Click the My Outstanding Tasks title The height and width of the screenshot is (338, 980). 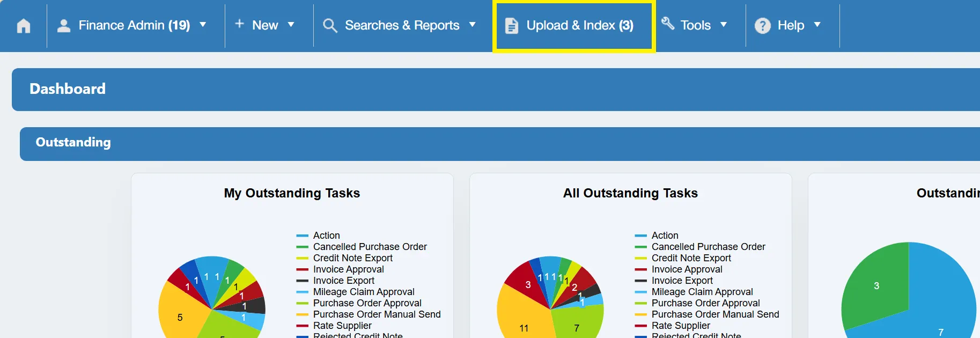(292, 193)
